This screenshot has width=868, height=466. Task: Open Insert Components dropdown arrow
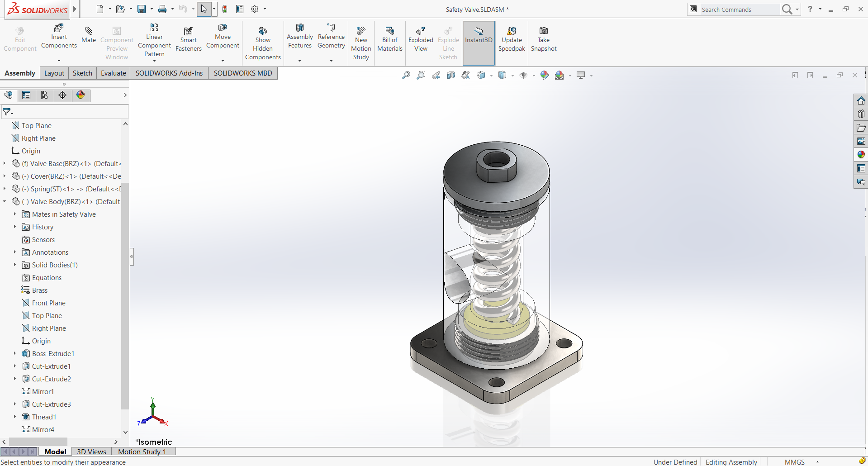[x=59, y=61]
